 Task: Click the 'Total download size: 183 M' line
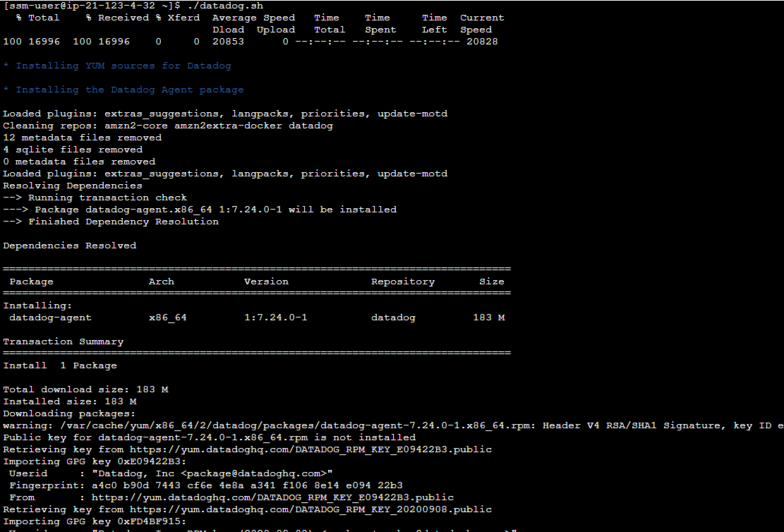[85, 389]
